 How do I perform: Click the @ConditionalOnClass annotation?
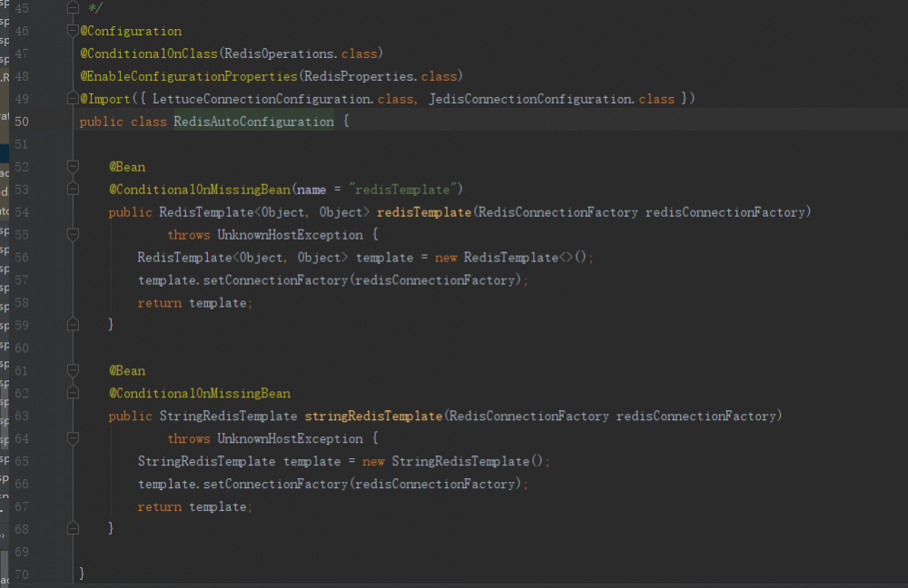149,54
